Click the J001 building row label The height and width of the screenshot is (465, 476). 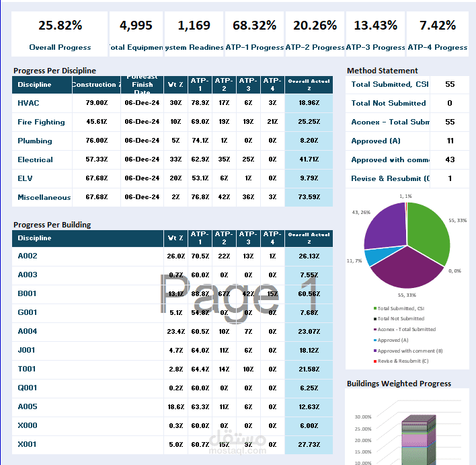pyautogui.click(x=26, y=351)
